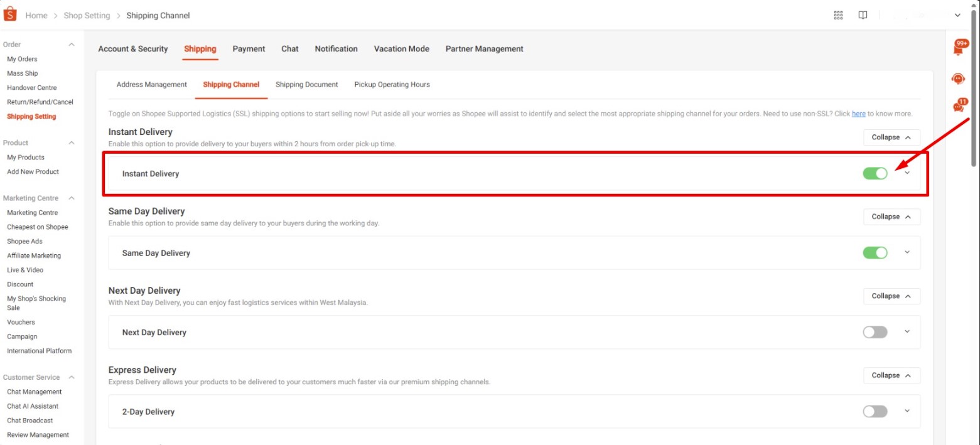Open the Shipping Document tab
Image resolution: width=980 pixels, height=445 pixels.
[306, 84]
